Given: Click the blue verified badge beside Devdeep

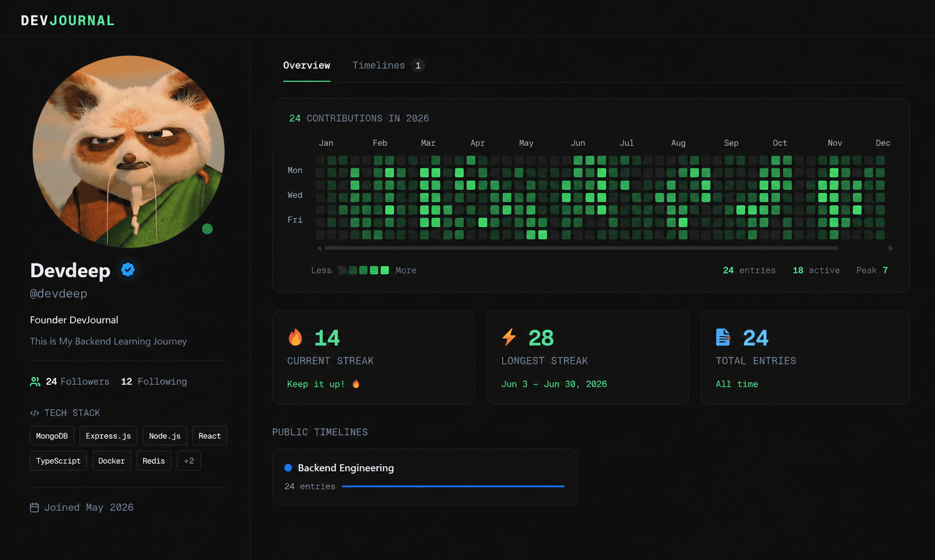Looking at the screenshot, I should 128,269.
